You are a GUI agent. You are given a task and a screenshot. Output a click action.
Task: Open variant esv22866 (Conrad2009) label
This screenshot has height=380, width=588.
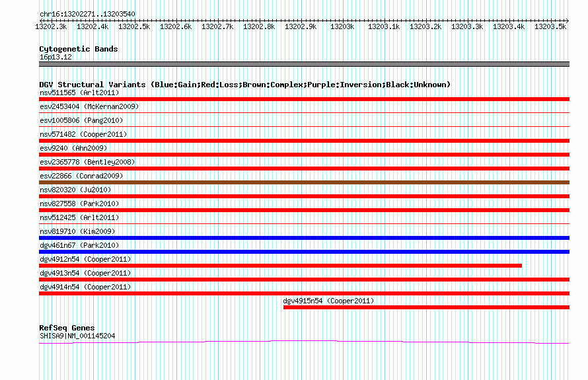point(81,176)
